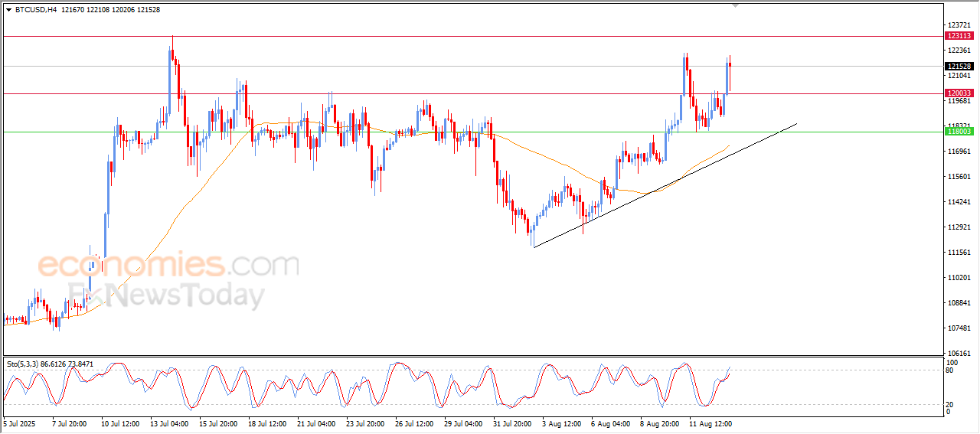Click the 21 Jul 04:00 time label
980x434 pixels.
(317, 423)
